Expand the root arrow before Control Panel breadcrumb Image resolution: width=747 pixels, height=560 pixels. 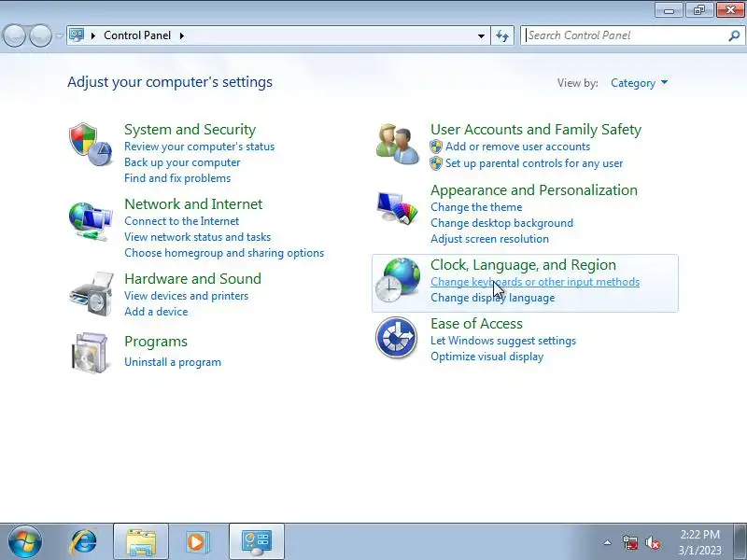point(92,35)
